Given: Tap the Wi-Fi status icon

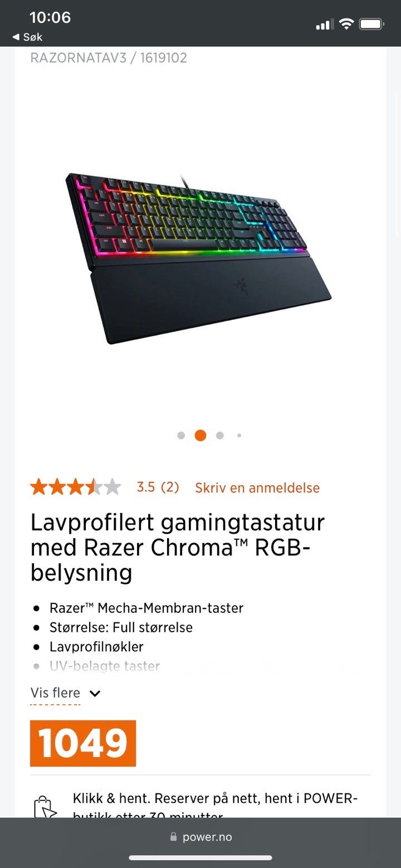Looking at the screenshot, I should coord(346,24).
